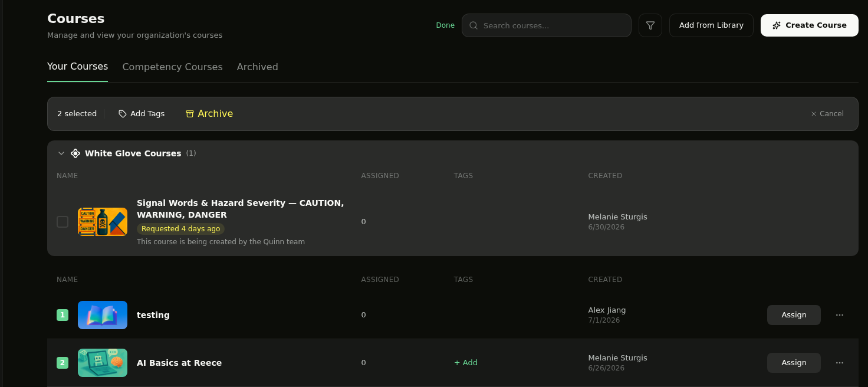
Task: Assign the testing course
Action: pyautogui.click(x=794, y=315)
